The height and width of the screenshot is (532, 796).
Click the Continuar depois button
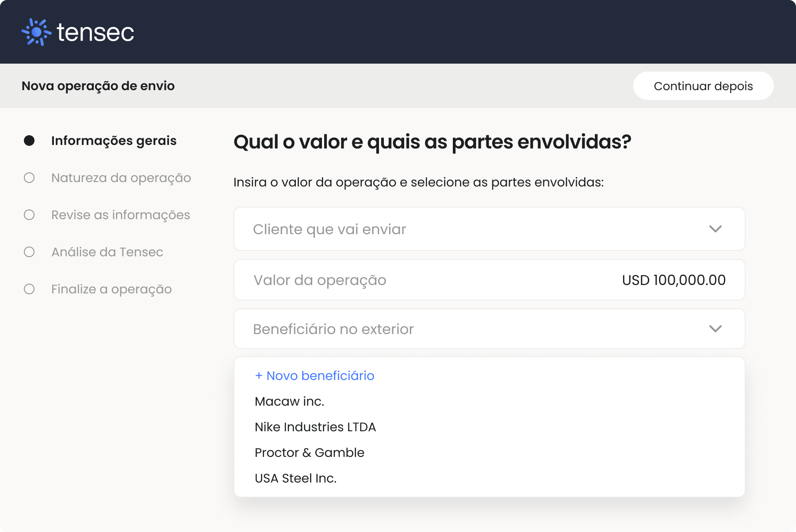tap(703, 86)
